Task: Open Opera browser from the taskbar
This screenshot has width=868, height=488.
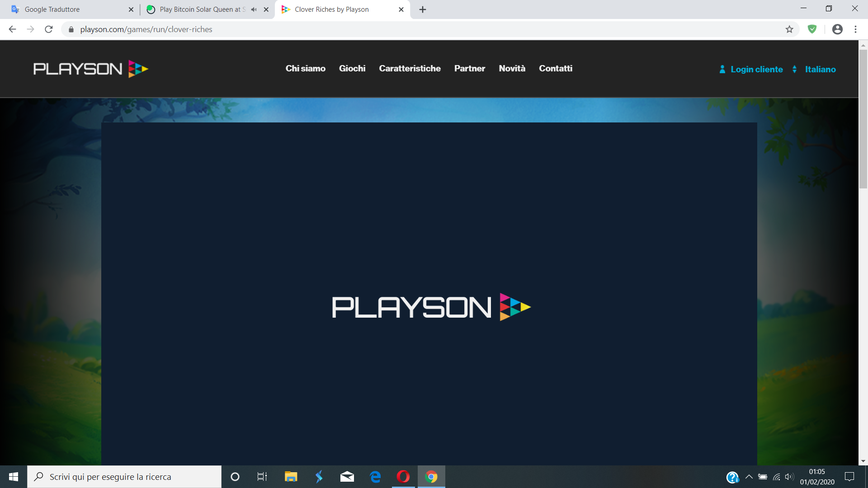Action: (x=403, y=477)
